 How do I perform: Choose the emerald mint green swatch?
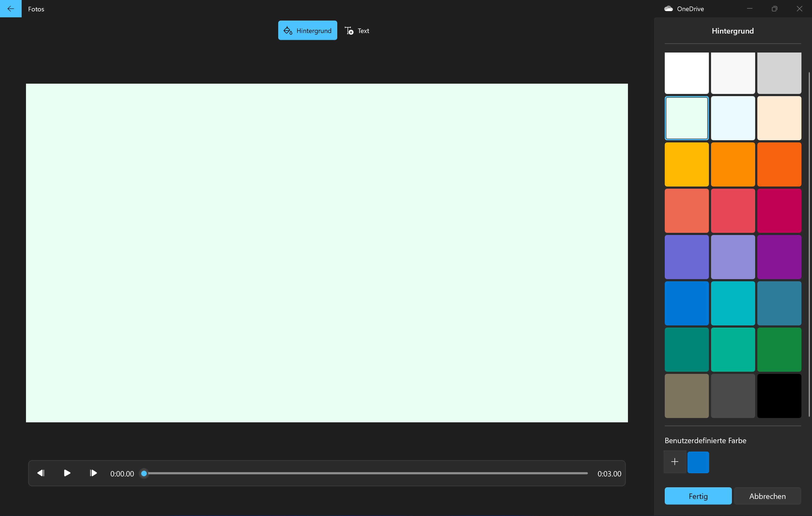(x=733, y=350)
